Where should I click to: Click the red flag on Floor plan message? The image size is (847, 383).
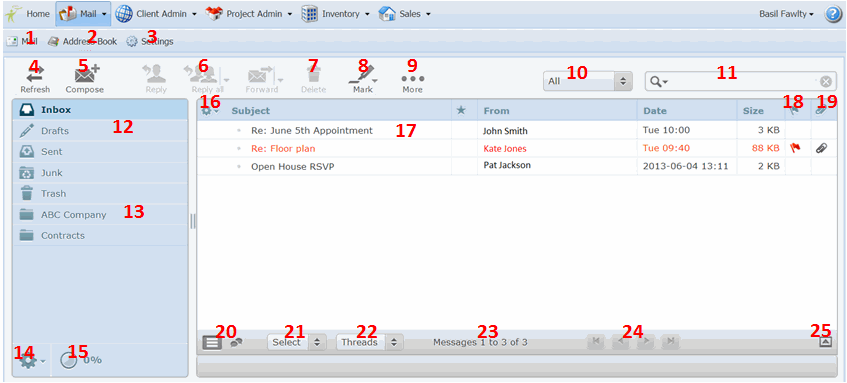tap(795, 148)
